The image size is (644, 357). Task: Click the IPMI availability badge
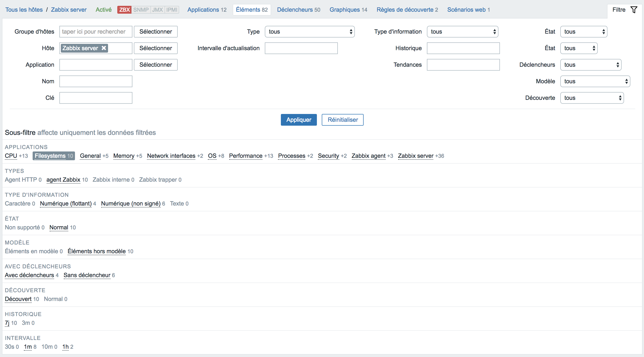click(x=172, y=10)
